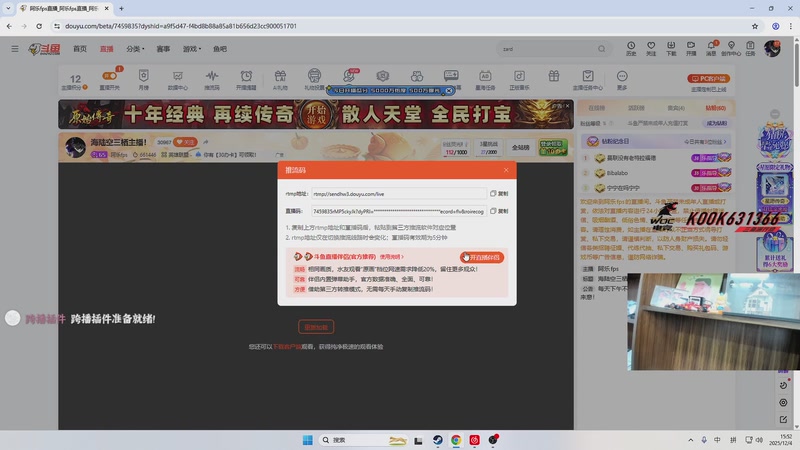This screenshot has height=450, width=800.
Task: Open 历史 history icon
Action: (631, 48)
